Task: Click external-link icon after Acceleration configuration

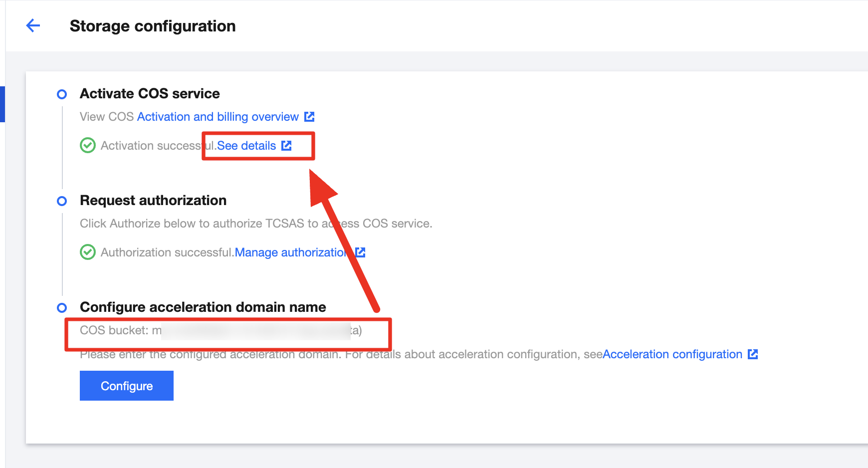Action: tap(753, 354)
